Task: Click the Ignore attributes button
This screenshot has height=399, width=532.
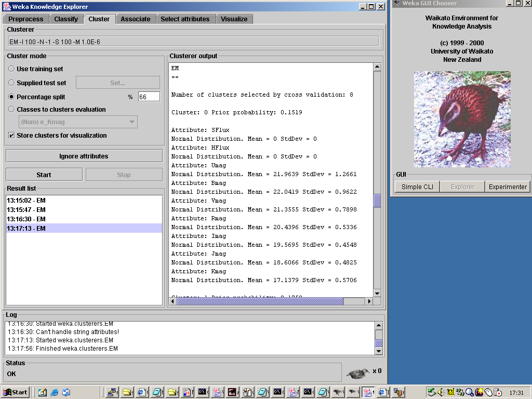Action: (x=84, y=156)
